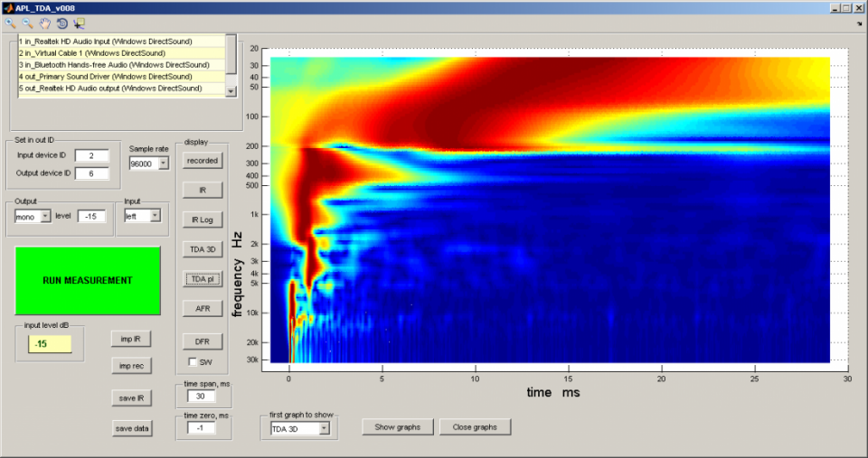Click the RUN MEASUREMENT button
Image resolution: width=868 pixels, height=458 pixels.
[x=88, y=280]
